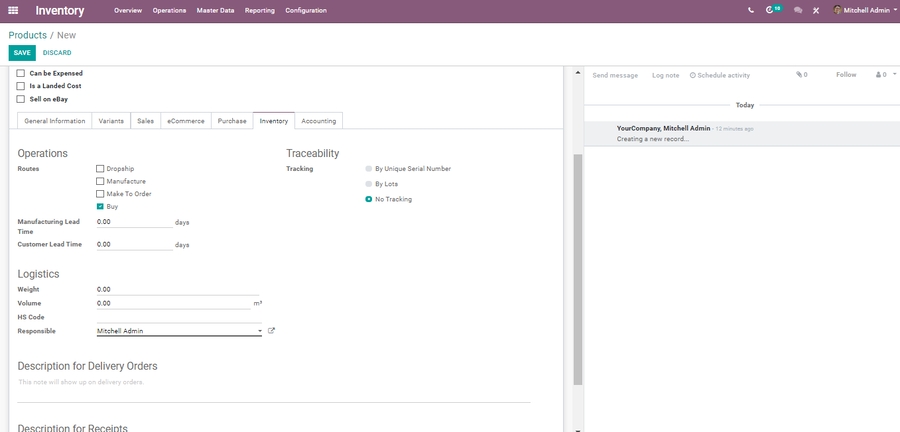Open the Configuration menu
900x432 pixels.
pos(305,10)
